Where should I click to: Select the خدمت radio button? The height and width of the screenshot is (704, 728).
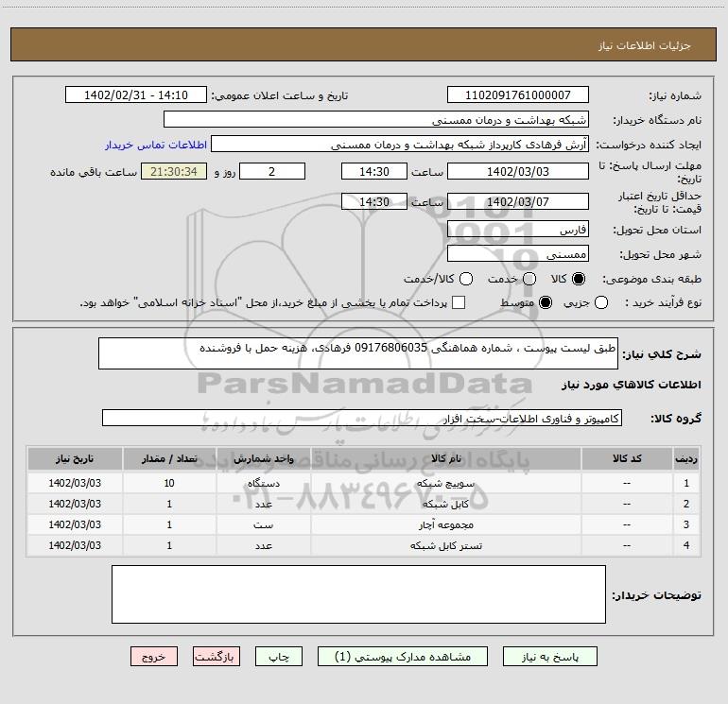[x=529, y=279]
